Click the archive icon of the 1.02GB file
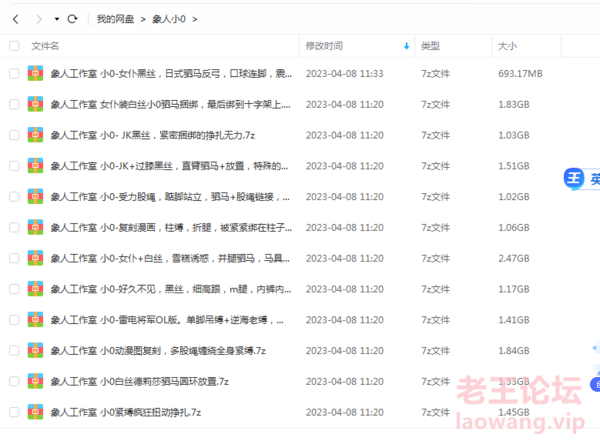Screen dimensions: 600x441 pyautogui.click(x=35, y=197)
